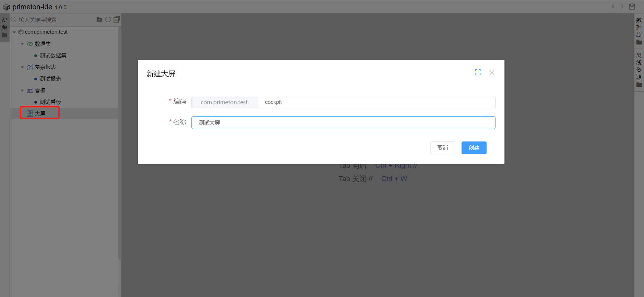Click the refresh icon in resource panel
The image size is (644, 297).
(x=108, y=20)
